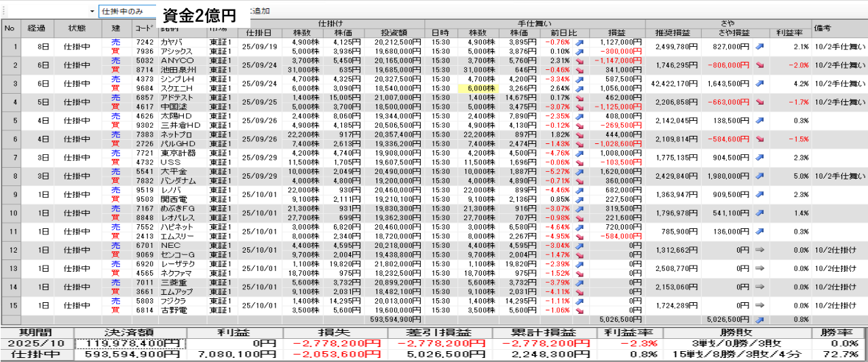Expand the empty combo box arrow at top-left
The height and width of the screenshot is (362, 868).
[92, 12]
